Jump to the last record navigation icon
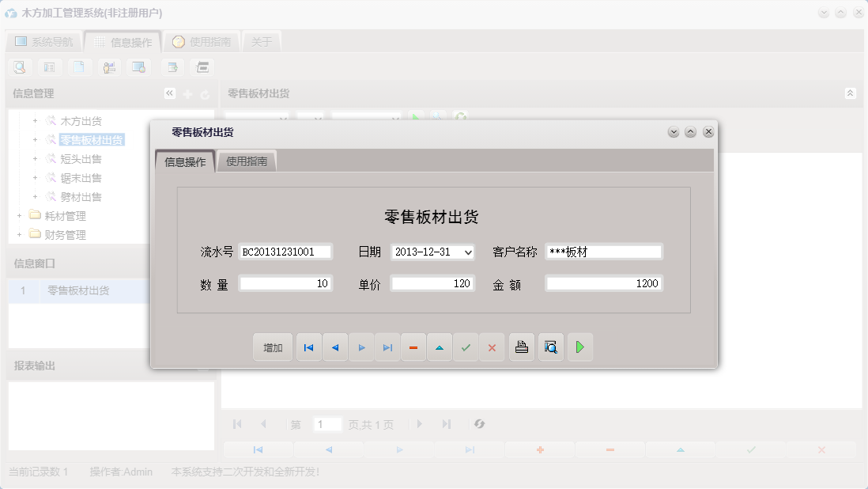Screen dimensions: 868x489 tap(387, 347)
